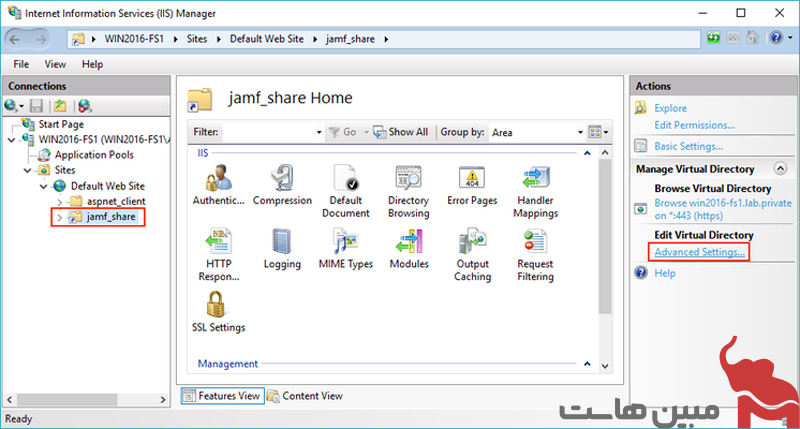
Task: Click Sites breadcrumb in address bar
Action: [x=197, y=39]
